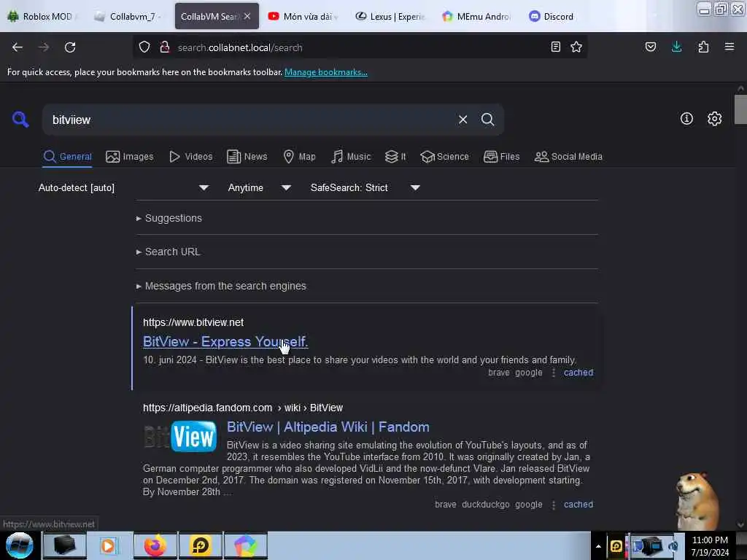
Task: Switch to the MEmu Android browser tab
Action: pyautogui.click(x=476, y=16)
